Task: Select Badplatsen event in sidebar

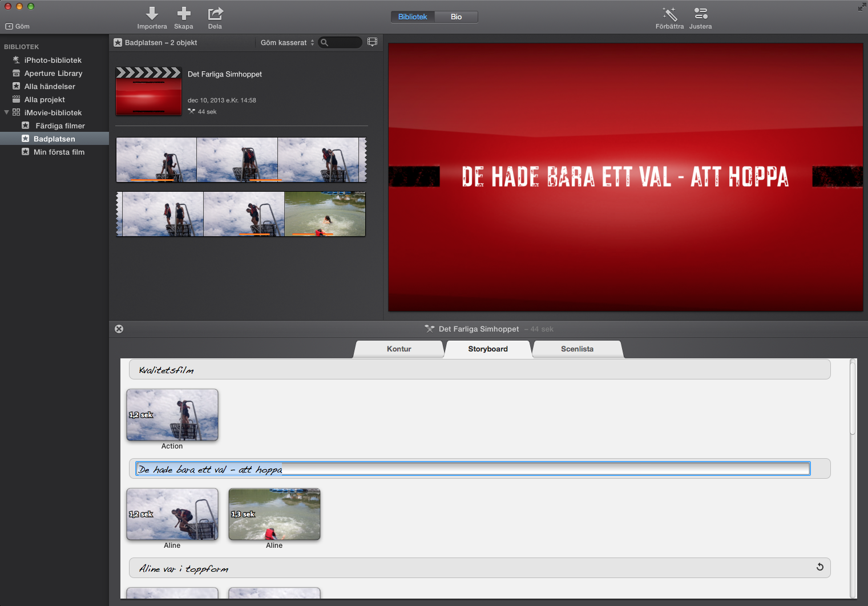Action: 54,139
